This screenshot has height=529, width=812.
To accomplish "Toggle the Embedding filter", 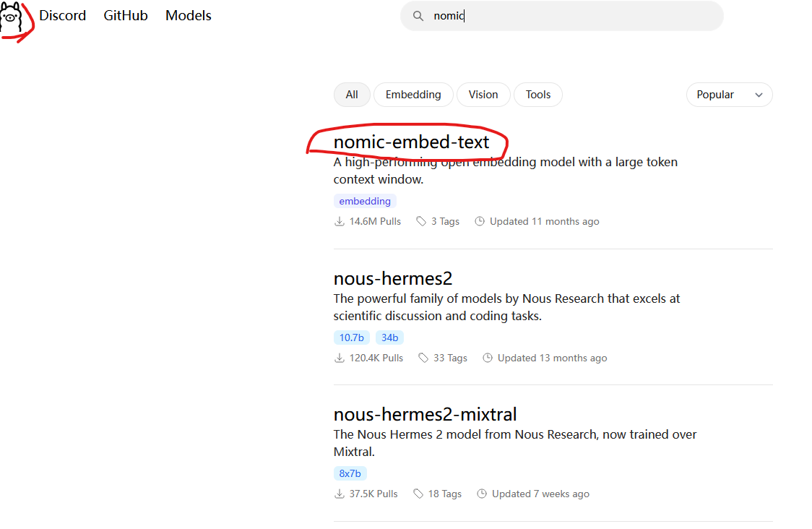I will (x=413, y=95).
